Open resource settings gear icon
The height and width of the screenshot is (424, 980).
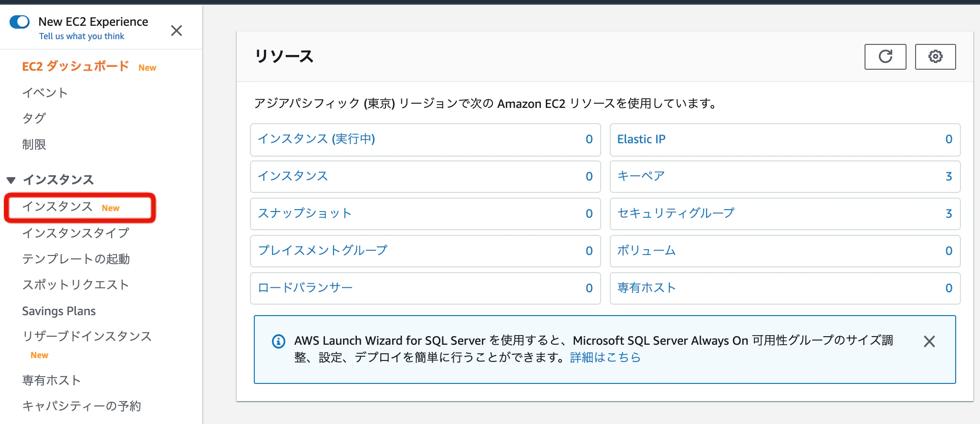click(x=935, y=57)
